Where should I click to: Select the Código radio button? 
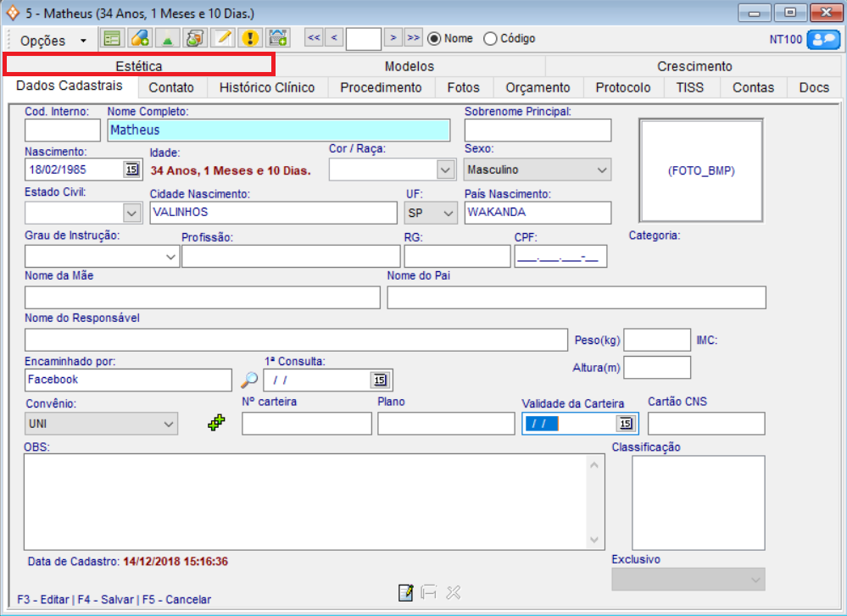490,38
